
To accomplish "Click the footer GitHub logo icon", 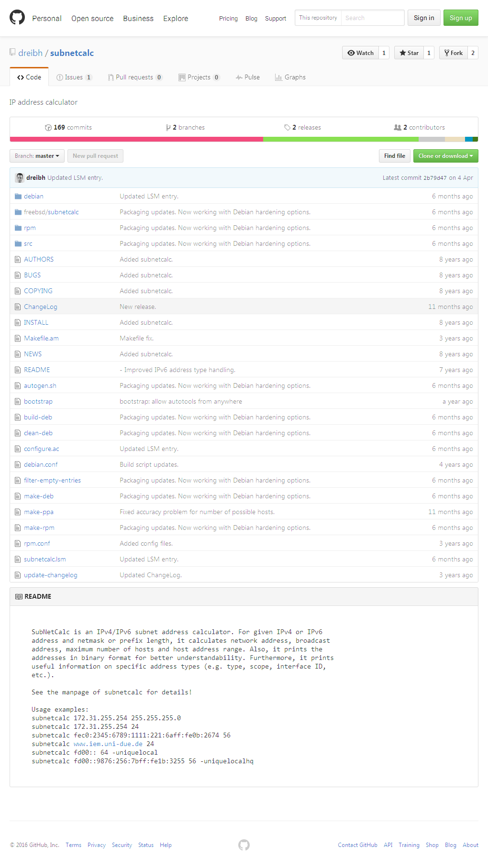I will coord(244,845).
